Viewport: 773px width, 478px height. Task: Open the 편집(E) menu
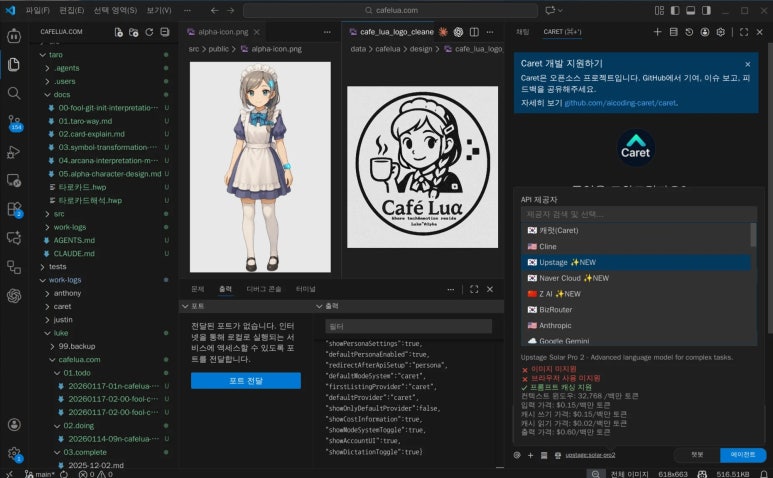[70, 10]
